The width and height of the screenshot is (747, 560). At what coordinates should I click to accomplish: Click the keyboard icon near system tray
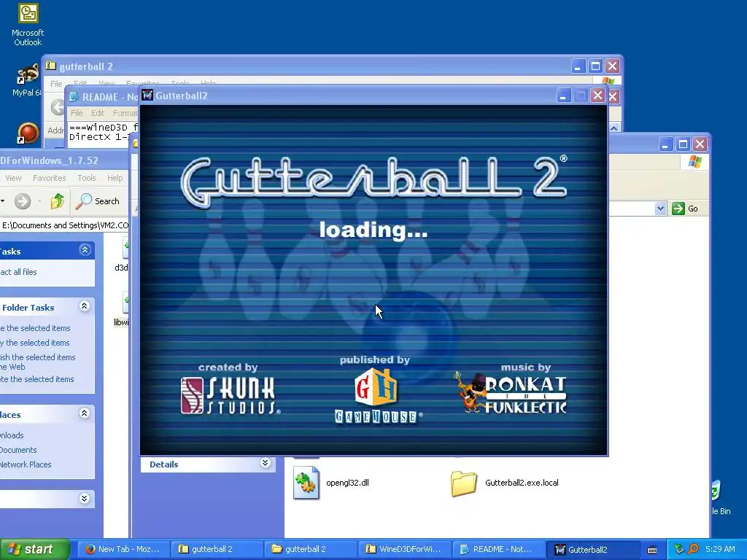[652, 550]
